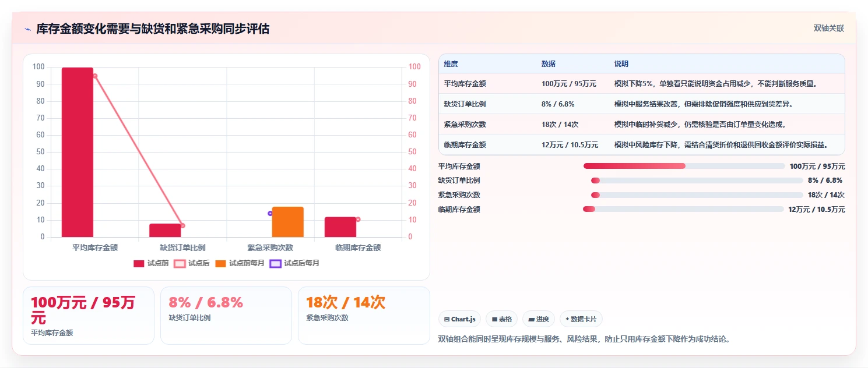868x368 pixels.
Task: Click the panel title 库存金额变化需要与缺货和紧急采购同步评估
Action: click(153, 29)
